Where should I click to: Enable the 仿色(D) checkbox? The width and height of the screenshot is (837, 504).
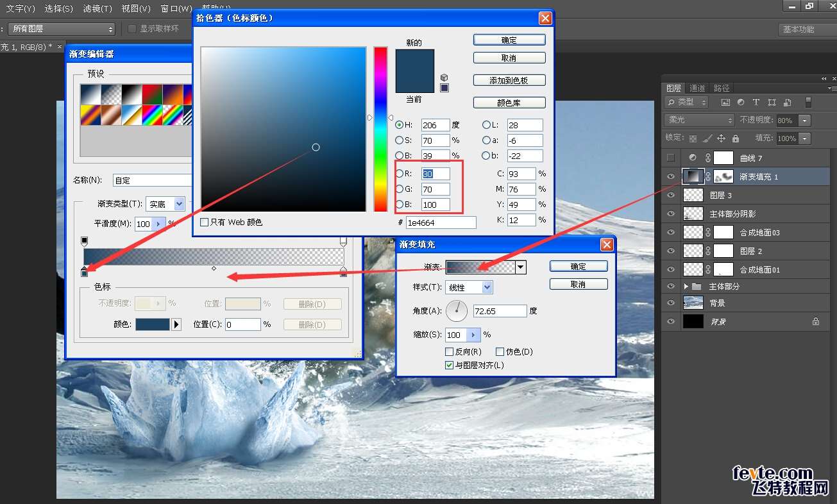(x=500, y=351)
